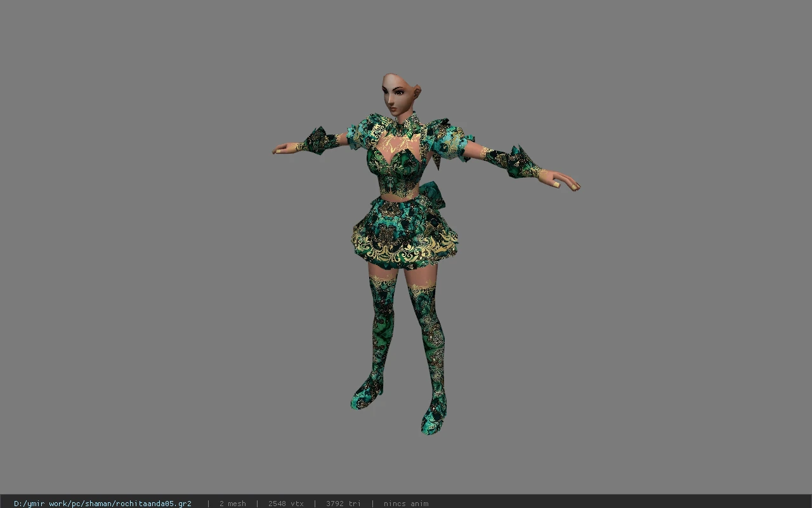812x508 pixels.
Task: Click the file path rochitaanda05.gr2 in status bar
Action: [x=103, y=504]
